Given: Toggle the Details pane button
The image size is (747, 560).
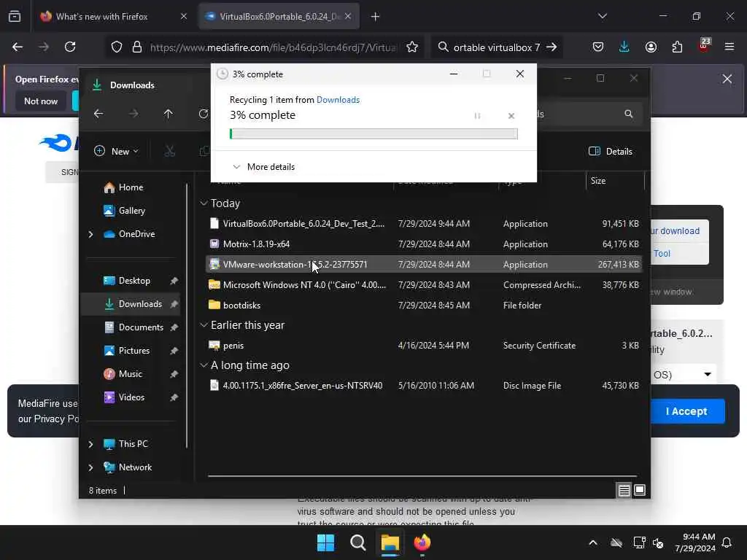Looking at the screenshot, I should pyautogui.click(x=611, y=152).
